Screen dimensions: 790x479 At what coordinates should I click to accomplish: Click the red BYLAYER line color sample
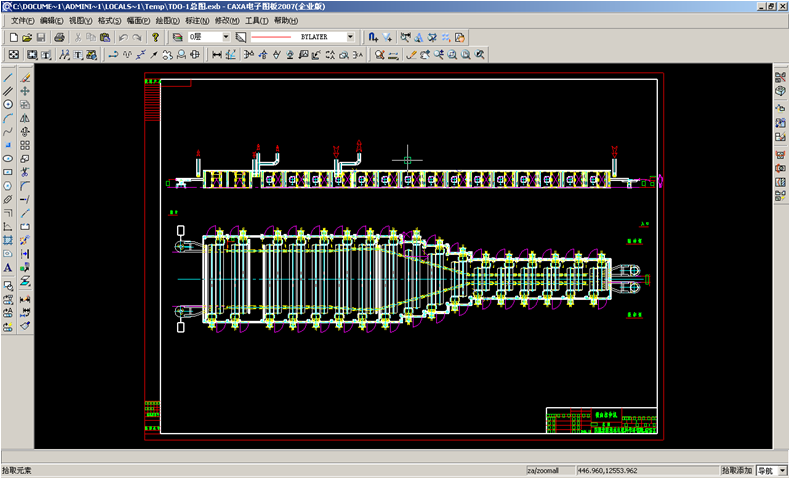tap(271, 37)
